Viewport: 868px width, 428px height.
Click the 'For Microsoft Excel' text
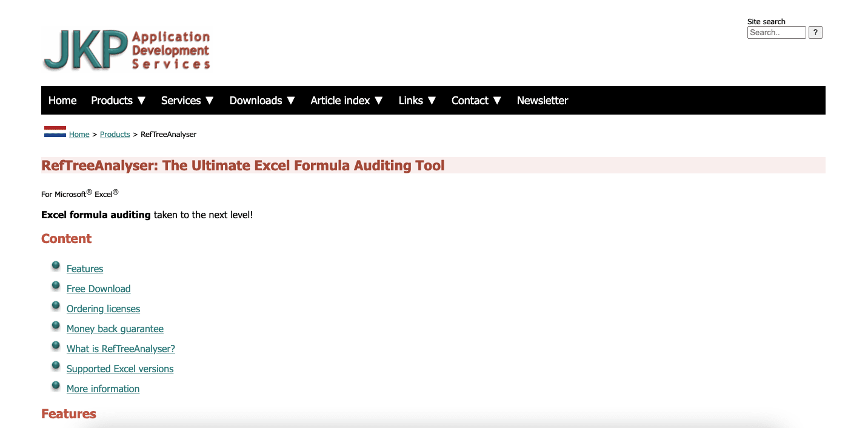click(80, 193)
